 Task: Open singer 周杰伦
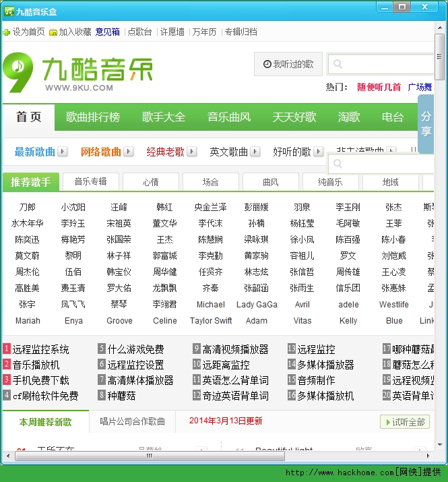pos(28,272)
